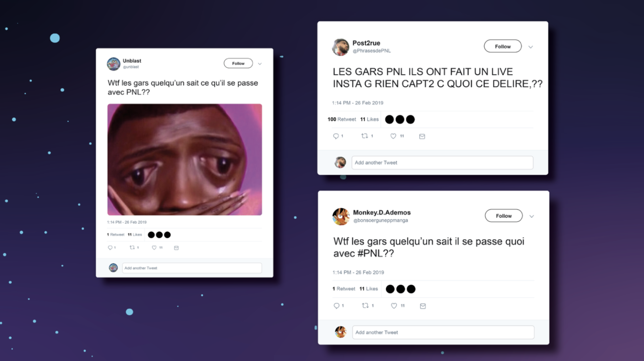644x361 pixels.
Task: Follow the Monkey.D.Ademos account
Action: pyautogui.click(x=504, y=216)
